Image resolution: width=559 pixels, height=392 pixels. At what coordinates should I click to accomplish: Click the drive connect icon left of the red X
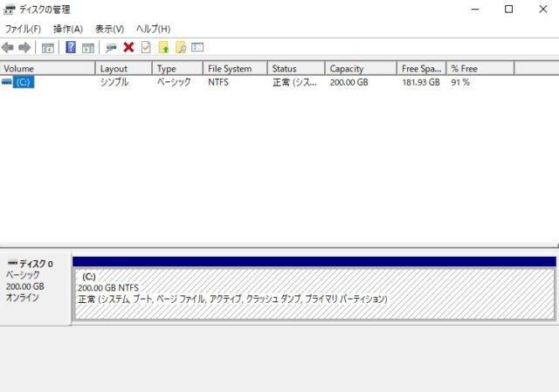[111, 47]
